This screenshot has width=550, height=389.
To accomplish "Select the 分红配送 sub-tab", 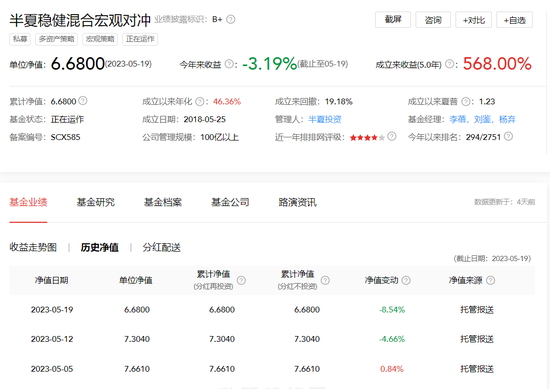I will pyautogui.click(x=161, y=247).
